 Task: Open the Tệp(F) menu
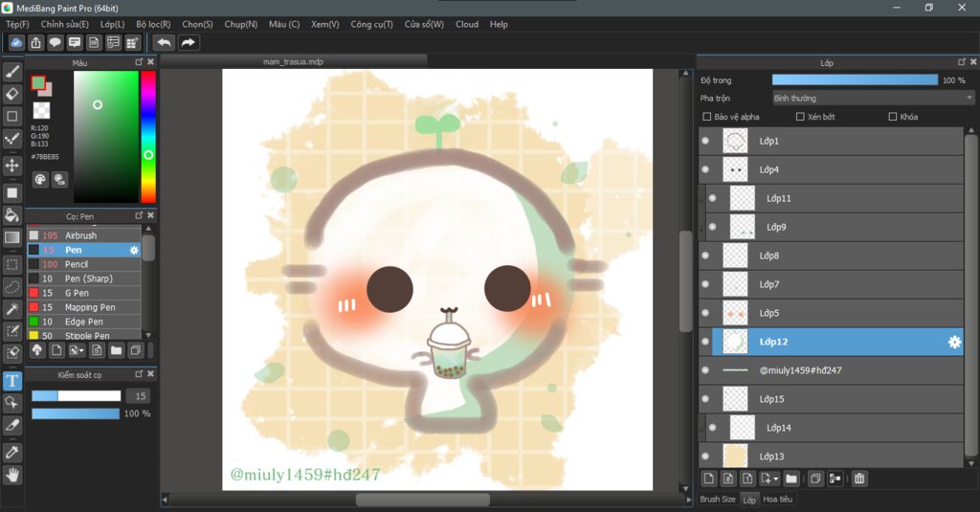tap(17, 24)
